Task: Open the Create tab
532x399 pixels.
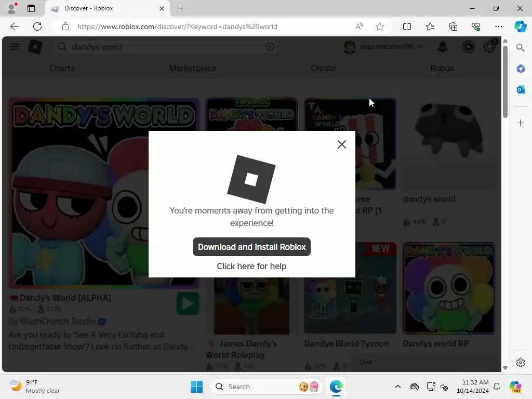Action: [323, 68]
